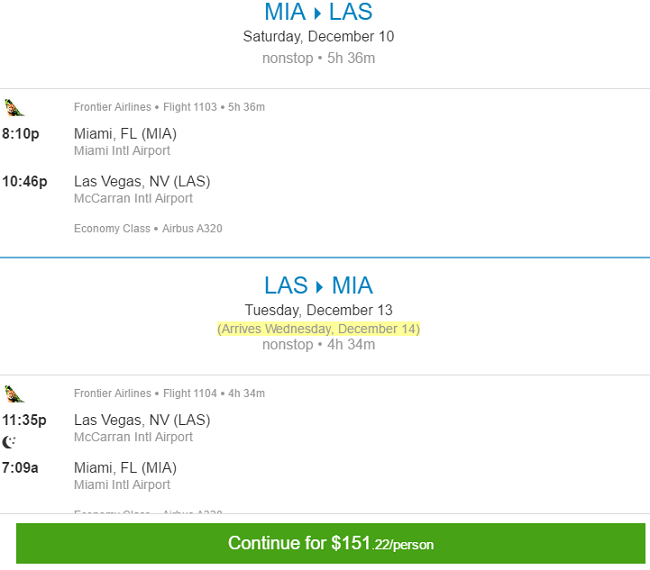Viewport: 650px width, 570px height.
Task: Click the 11:35p departure time
Action: (24, 420)
